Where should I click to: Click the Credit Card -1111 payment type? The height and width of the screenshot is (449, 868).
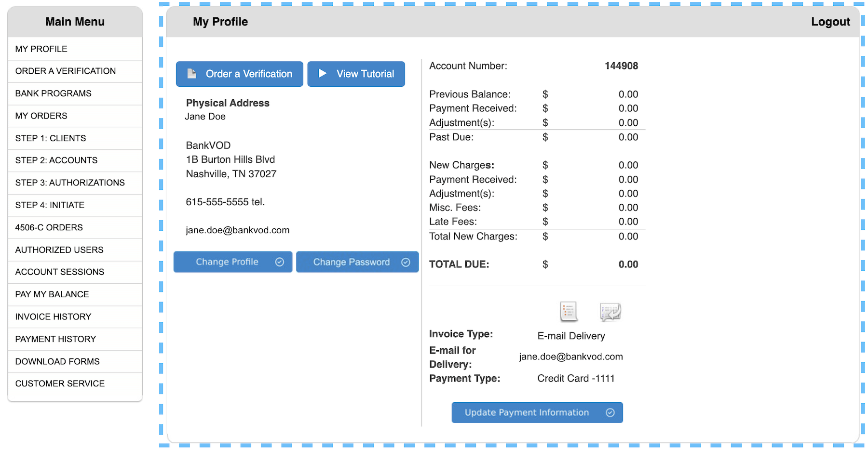576,378
